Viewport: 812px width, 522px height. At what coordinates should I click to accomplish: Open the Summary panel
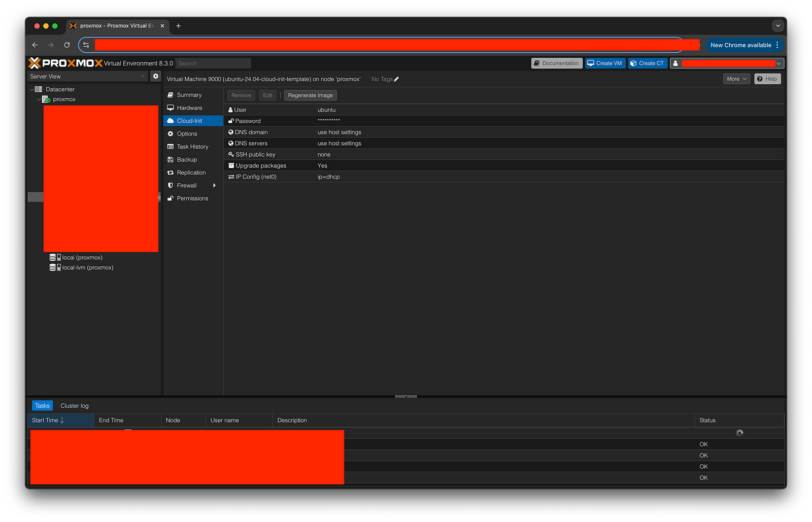(193, 95)
